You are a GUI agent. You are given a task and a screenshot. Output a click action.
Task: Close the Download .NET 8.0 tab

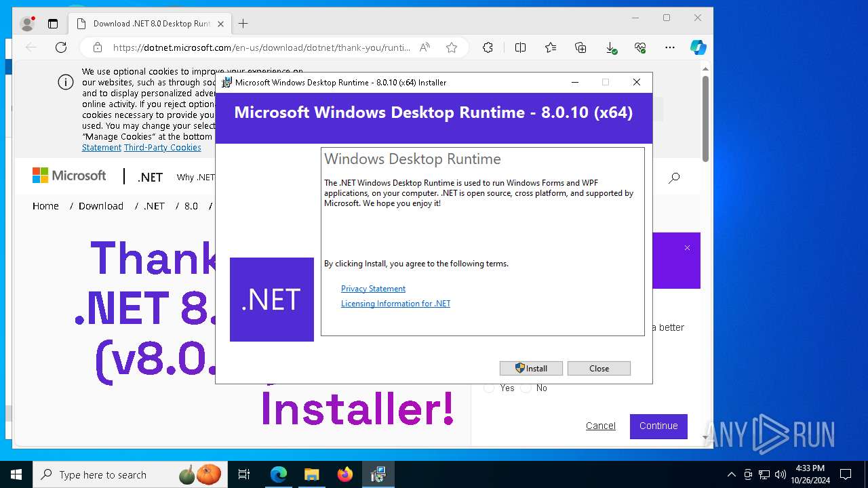pos(220,24)
